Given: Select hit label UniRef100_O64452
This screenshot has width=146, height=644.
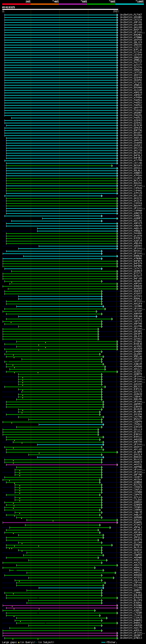Looking at the screenshot, I should point(131,80).
